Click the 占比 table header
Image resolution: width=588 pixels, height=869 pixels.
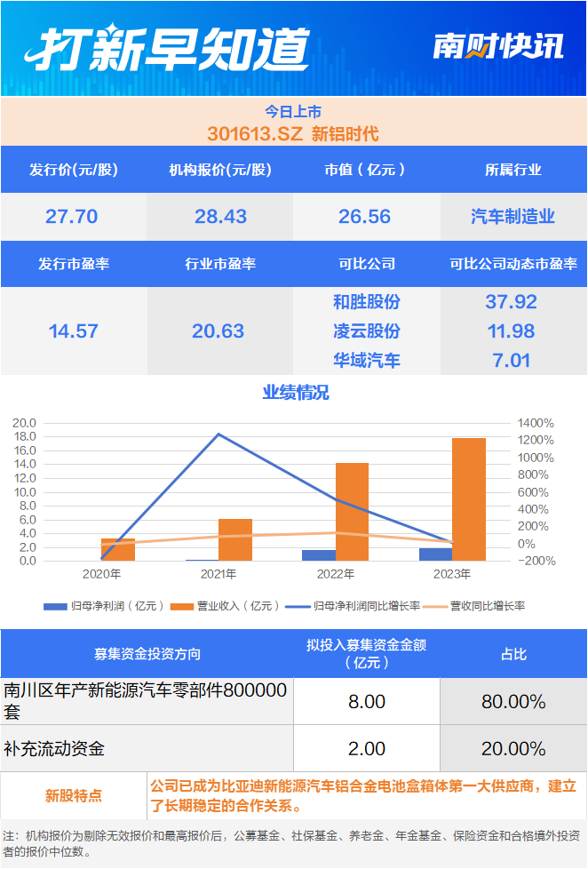(513, 654)
